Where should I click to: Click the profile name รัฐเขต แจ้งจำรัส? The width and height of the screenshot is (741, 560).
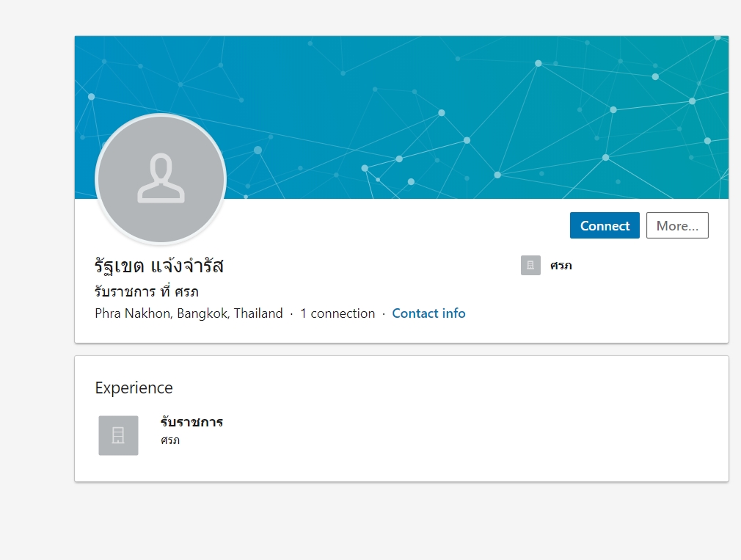point(159,266)
